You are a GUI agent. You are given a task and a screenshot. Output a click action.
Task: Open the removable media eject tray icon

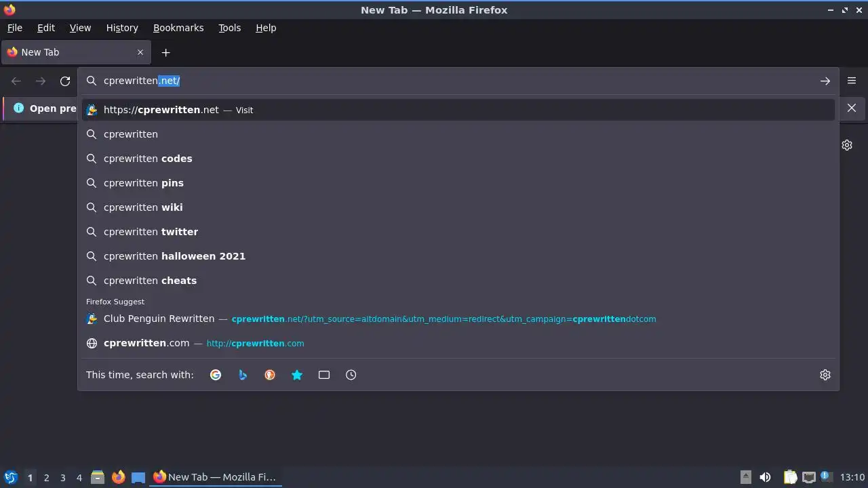pos(745,477)
